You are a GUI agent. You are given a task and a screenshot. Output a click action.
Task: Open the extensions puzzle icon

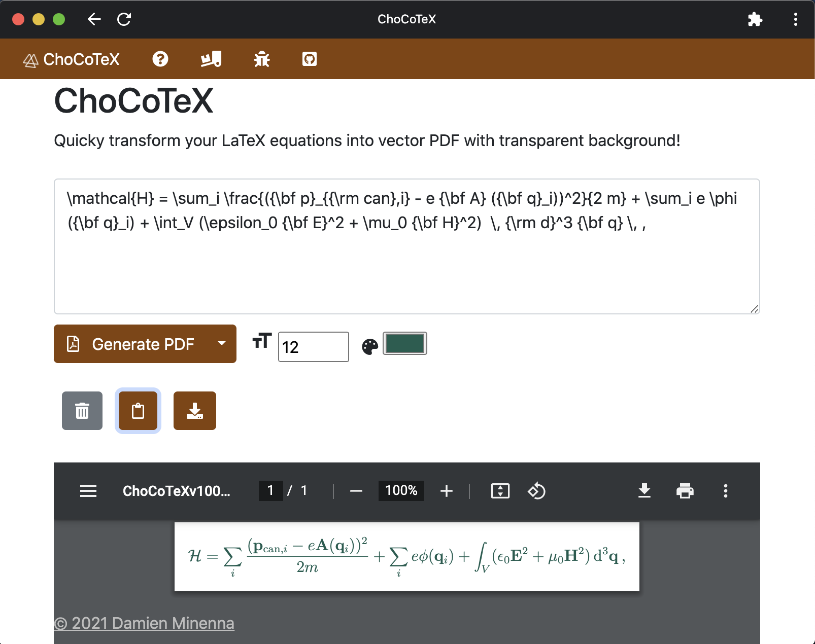click(x=755, y=19)
